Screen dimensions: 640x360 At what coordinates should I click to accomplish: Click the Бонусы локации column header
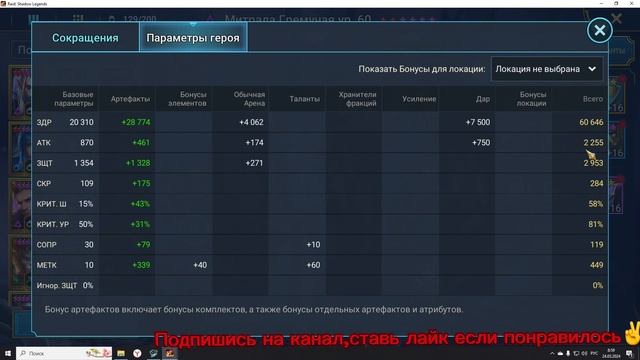pos(531,99)
